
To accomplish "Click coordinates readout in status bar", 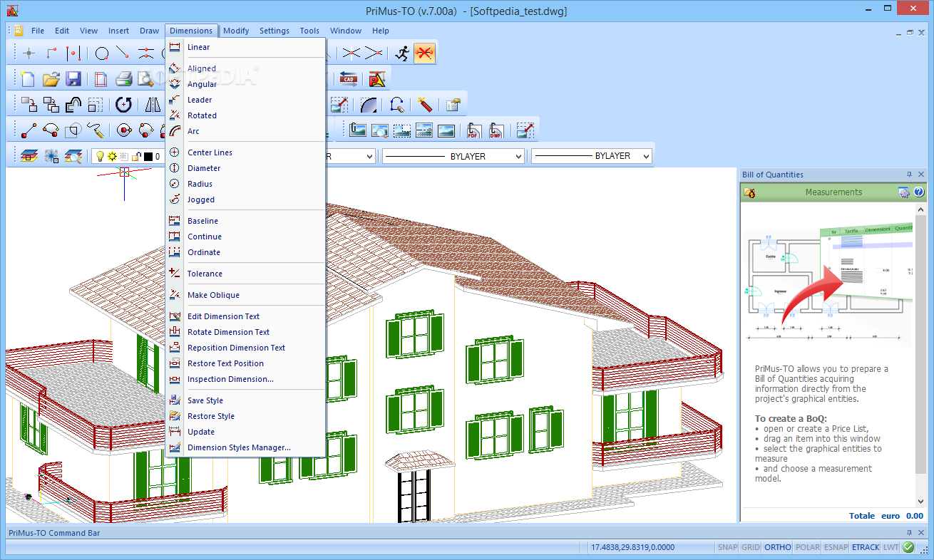I will point(632,547).
